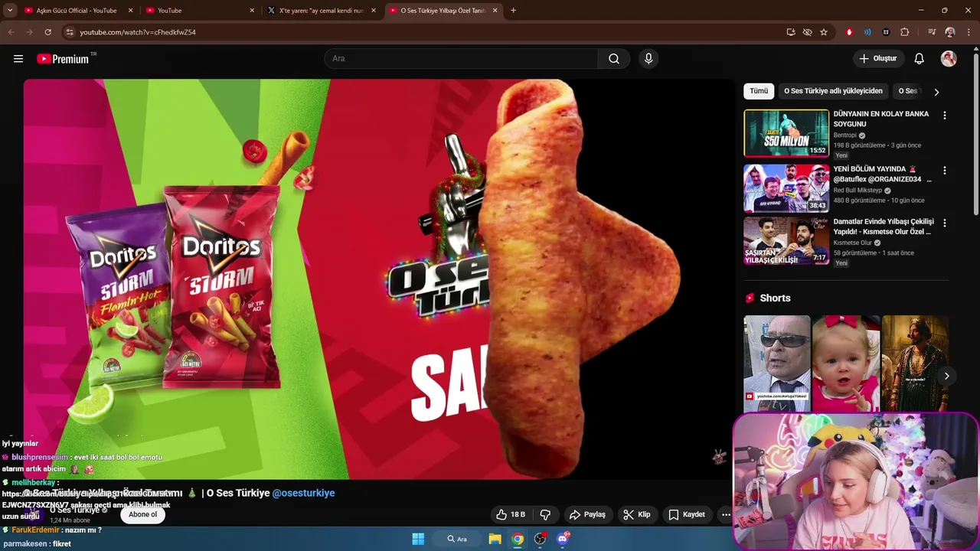This screenshot has width=980, height=551.
Task: Navigate back in browser
Action: [x=11, y=32]
